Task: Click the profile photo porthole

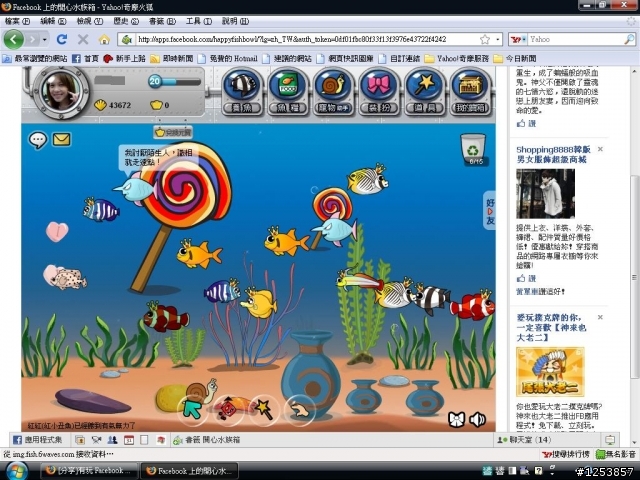Action: pyautogui.click(x=62, y=93)
